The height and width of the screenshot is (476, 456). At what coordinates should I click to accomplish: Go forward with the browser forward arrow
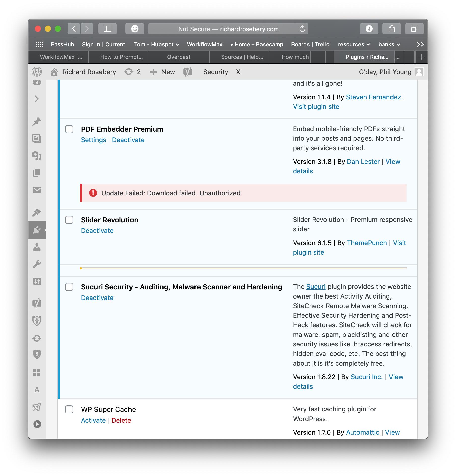point(87,29)
